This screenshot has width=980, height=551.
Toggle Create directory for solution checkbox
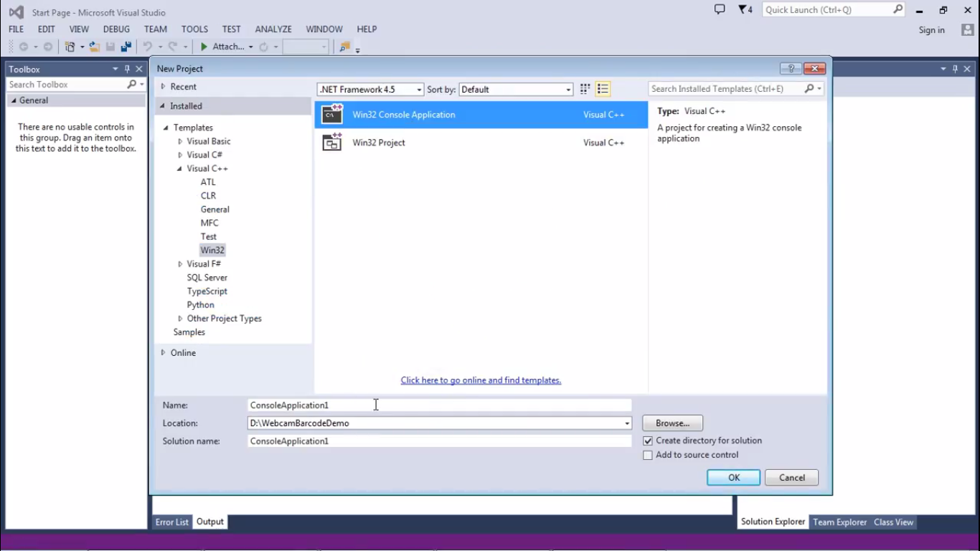coord(648,441)
